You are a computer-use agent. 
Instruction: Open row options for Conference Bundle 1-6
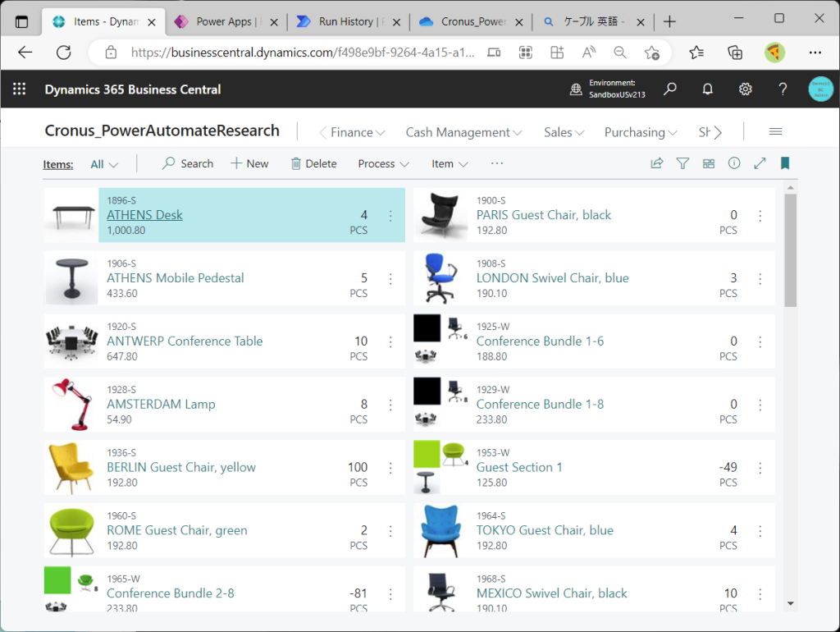pos(760,341)
